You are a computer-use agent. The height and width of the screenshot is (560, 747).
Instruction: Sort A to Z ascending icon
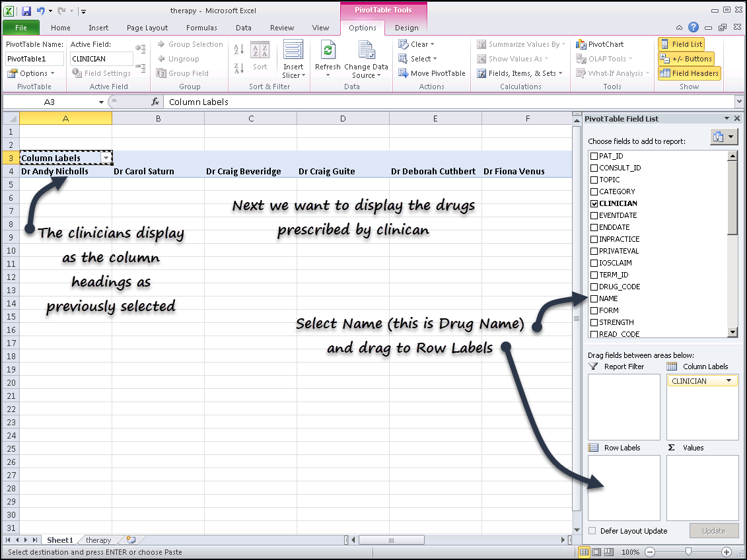point(238,49)
